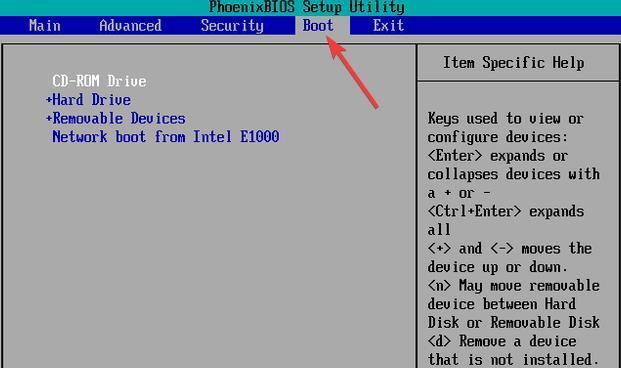Expand the plus sign beside Removable Devices
The height and width of the screenshot is (368, 621).
coord(49,118)
